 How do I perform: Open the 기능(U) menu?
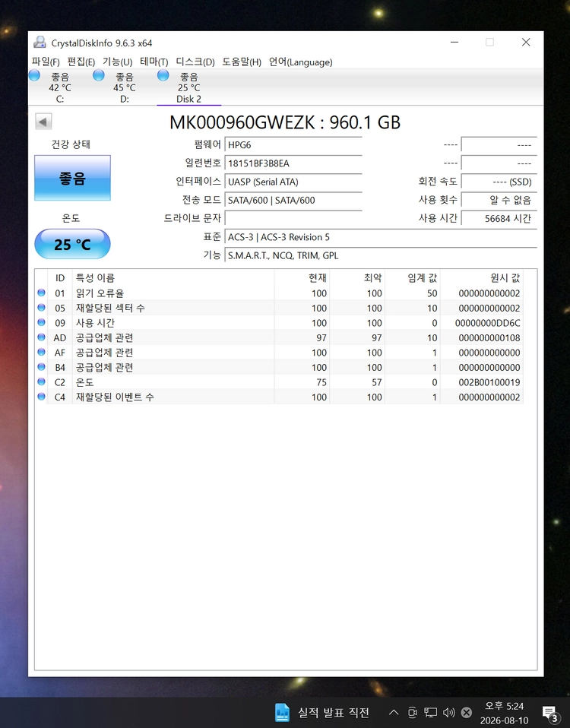[118, 62]
